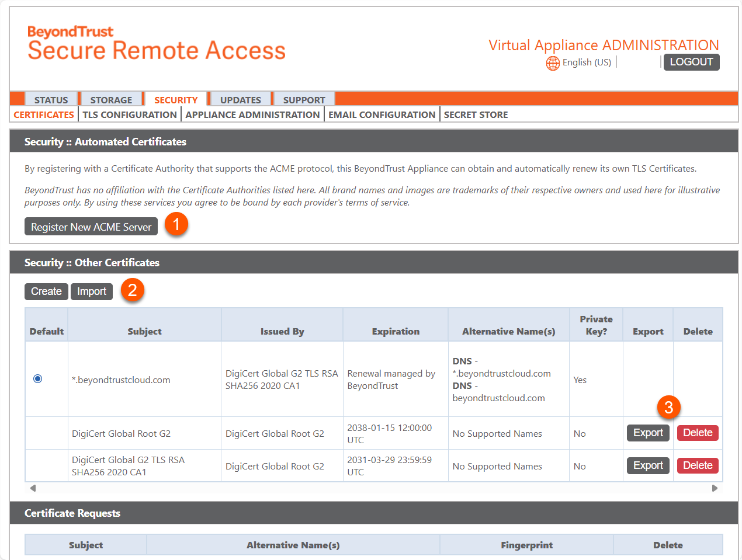Go to the SUPPORT tab
This screenshot has width=742, height=560.
[x=304, y=100]
